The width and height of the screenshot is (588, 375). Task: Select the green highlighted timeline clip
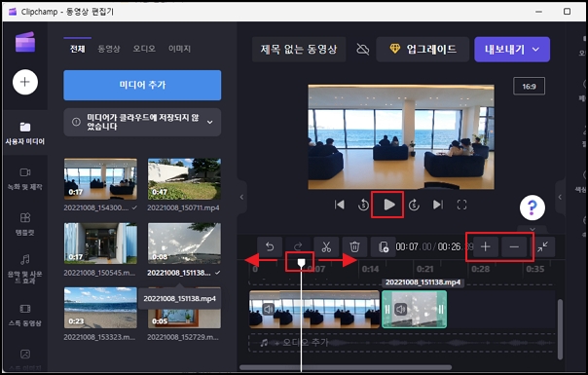[414, 310]
